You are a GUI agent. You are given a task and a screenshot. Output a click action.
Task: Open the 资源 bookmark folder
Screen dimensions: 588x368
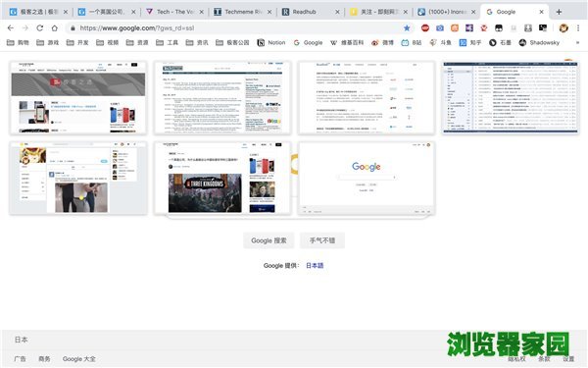[137, 43]
